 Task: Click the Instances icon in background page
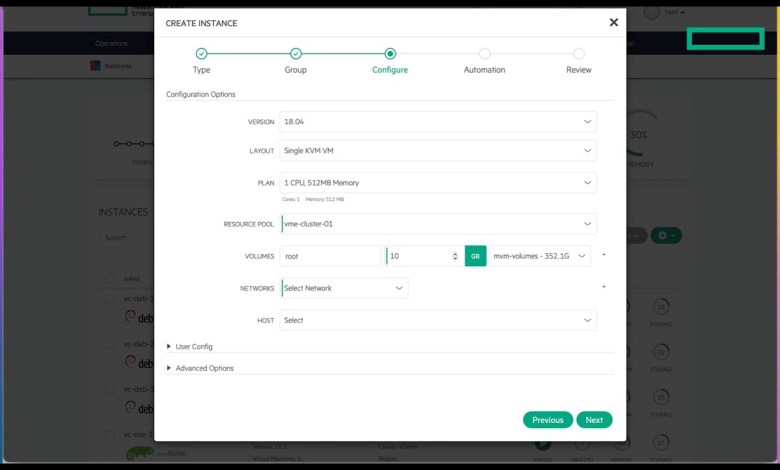pyautogui.click(x=95, y=66)
